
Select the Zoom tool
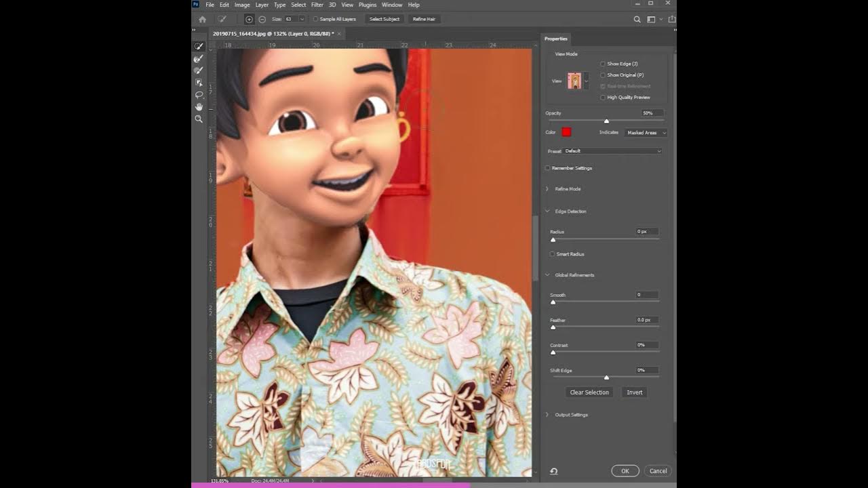point(199,119)
